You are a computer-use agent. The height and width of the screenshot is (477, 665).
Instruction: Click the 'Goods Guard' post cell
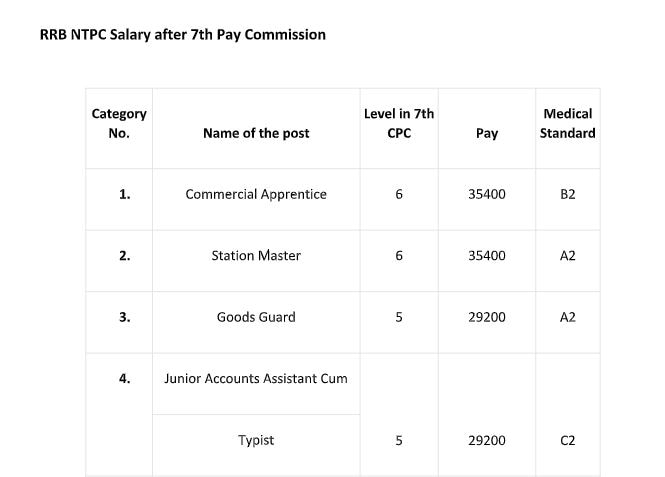point(256,318)
